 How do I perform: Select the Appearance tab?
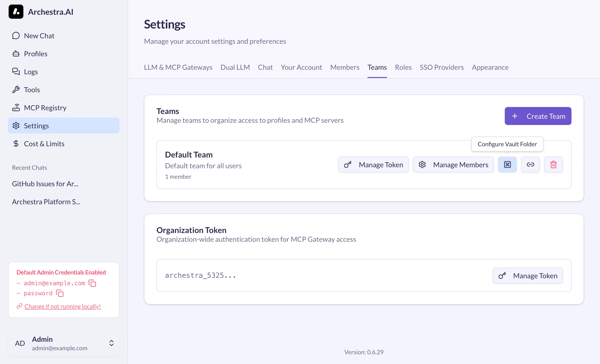[490, 67]
